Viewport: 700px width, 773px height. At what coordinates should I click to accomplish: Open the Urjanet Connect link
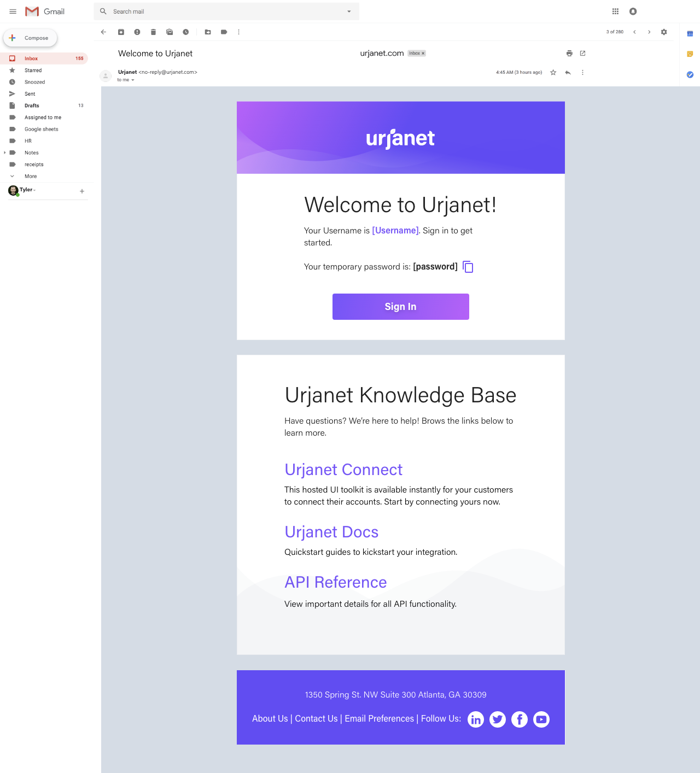[x=343, y=470]
